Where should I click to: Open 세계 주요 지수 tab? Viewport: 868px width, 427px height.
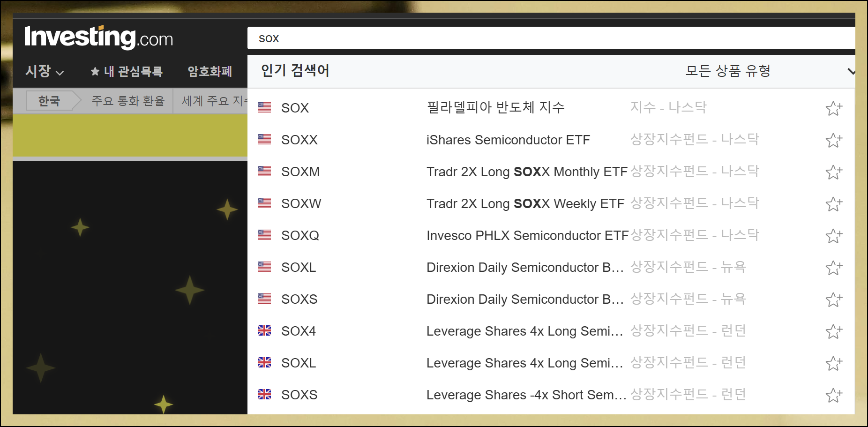215,101
